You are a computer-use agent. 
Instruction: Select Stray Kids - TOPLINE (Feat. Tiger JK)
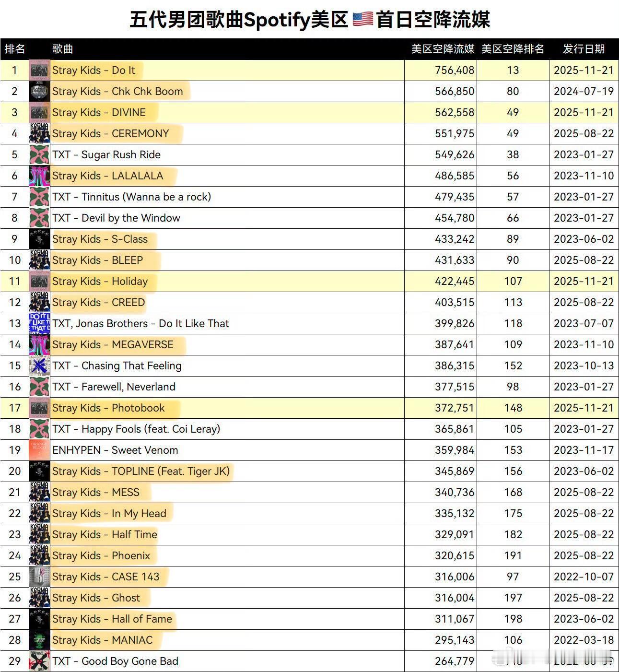click(141, 471)
